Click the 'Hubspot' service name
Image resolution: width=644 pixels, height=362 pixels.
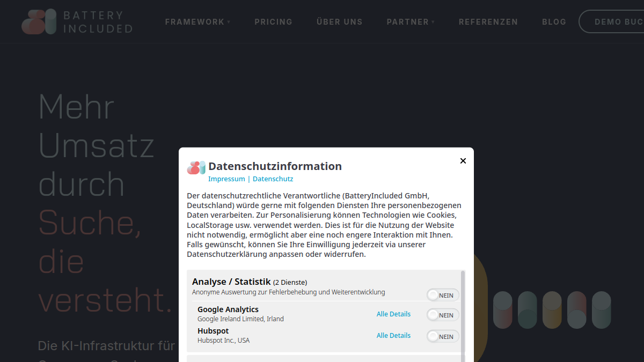(x=213, y=331)
